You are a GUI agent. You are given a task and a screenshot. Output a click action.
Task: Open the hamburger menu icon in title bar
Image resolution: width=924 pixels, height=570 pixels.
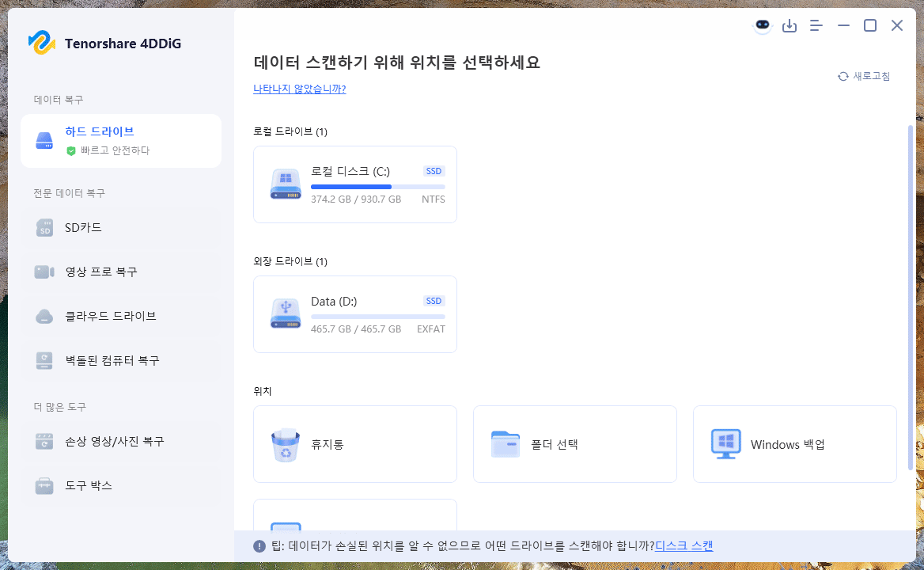pos(816,26)
